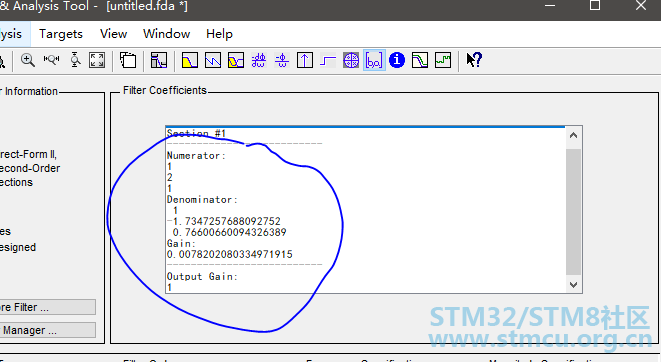
Task: Open the Help menu
Action: tap(219, 34)
